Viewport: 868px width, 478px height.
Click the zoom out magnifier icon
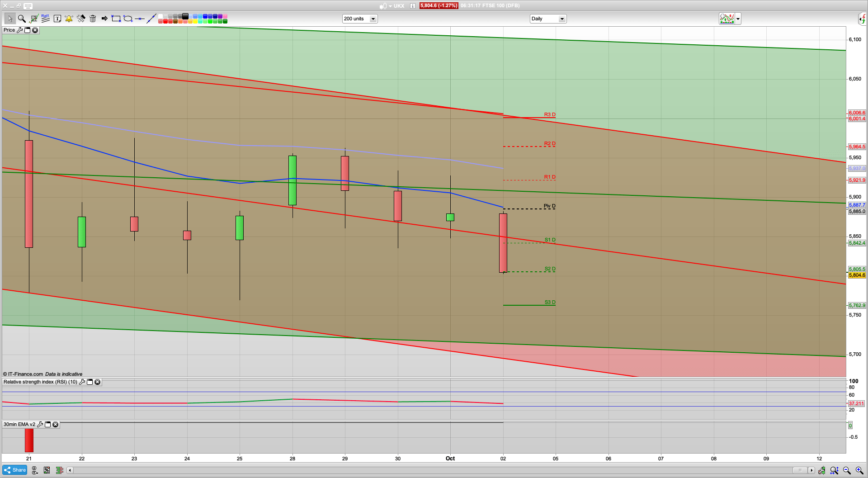click(847, 470)
